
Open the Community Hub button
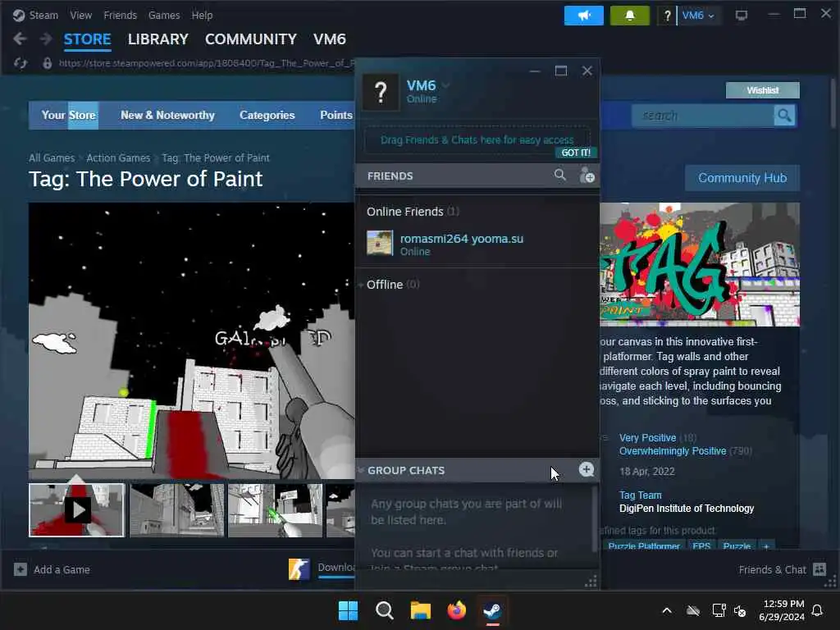pyautogui.click(x=742, y=178)
